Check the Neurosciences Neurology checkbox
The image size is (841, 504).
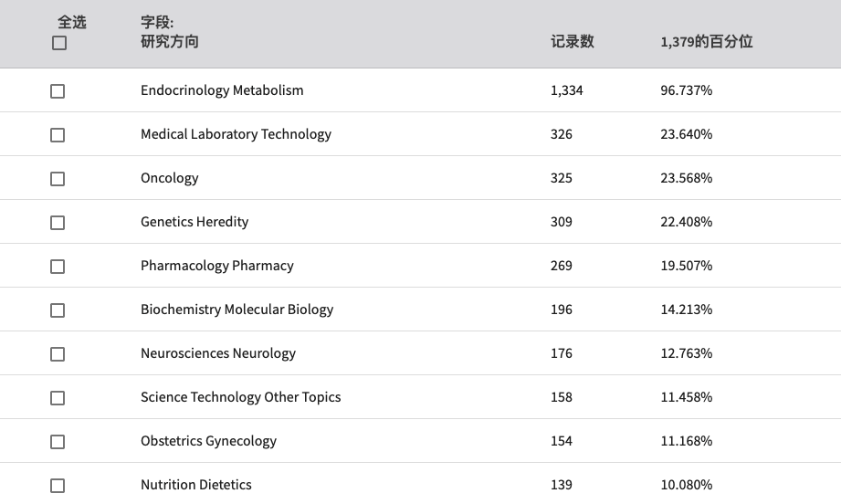pyautogui.click(x=58, y=354)
